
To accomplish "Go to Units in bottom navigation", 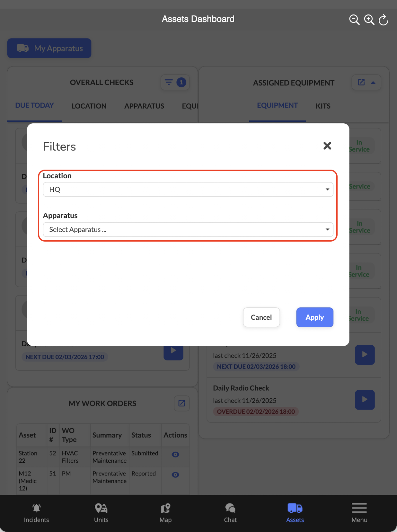I will click(101, 513).
